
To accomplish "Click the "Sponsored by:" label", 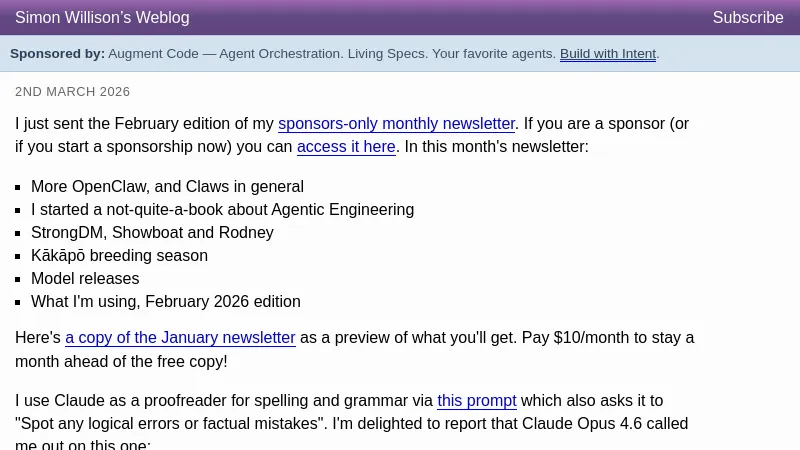I will pyautogui.click(x=57, y=54).
